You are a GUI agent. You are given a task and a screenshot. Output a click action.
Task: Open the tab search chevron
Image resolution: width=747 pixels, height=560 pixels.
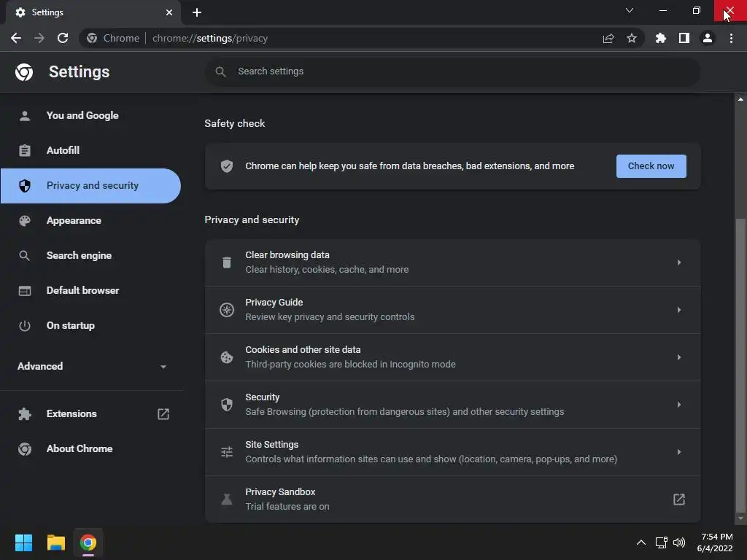click(630, 10)
